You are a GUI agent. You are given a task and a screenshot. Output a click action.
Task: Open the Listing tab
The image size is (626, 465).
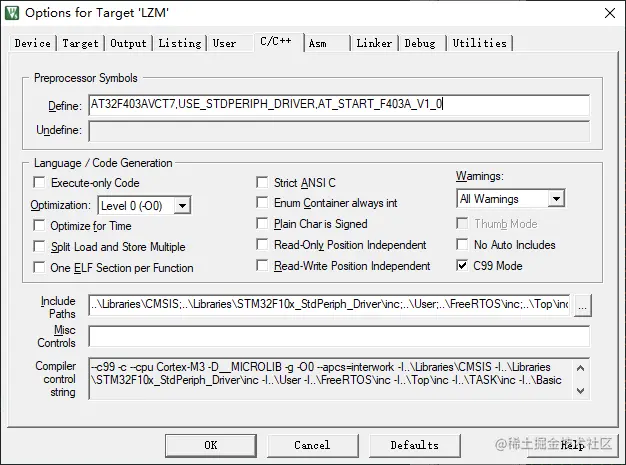click(x=180, y=43)
